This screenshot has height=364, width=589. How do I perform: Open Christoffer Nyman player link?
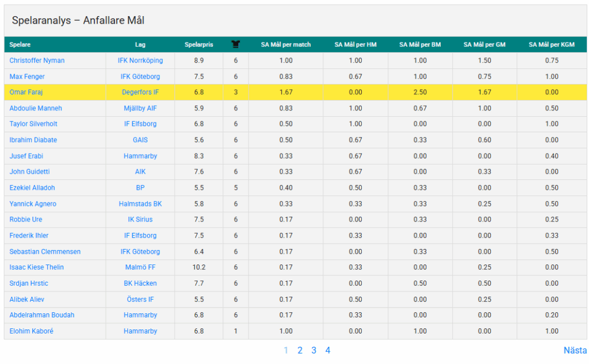(x=37, y=60)
